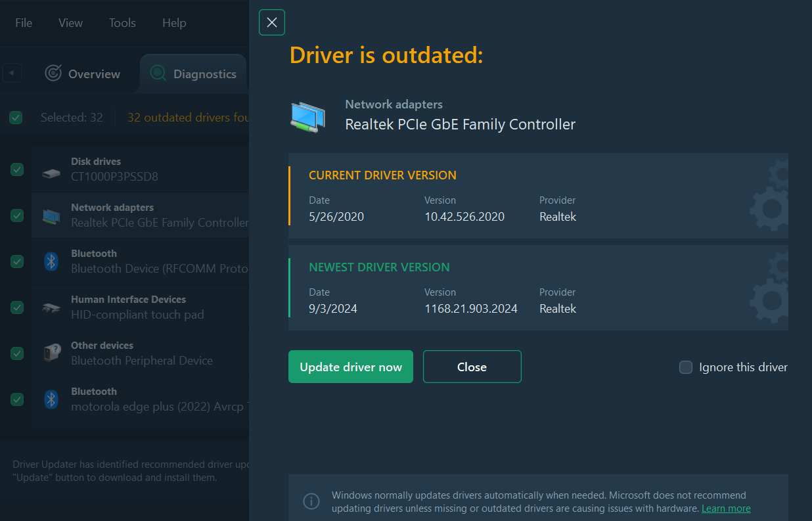
Task: Open the Tools menu
Action: [x=122, y=23]
